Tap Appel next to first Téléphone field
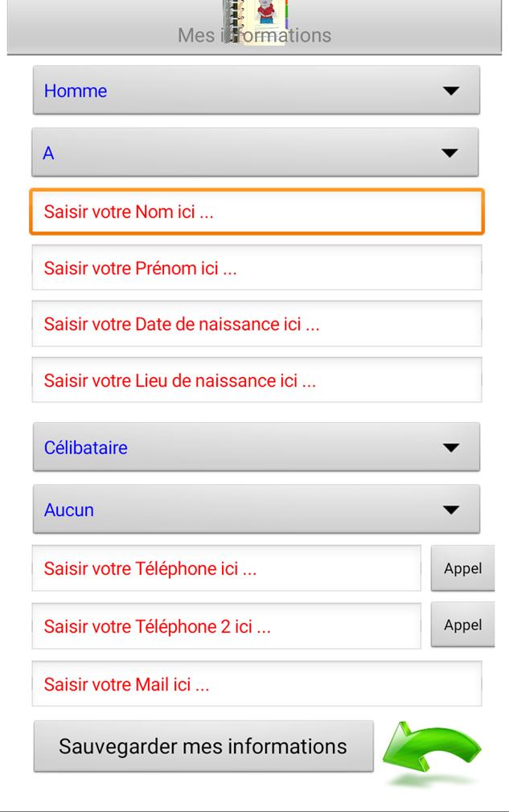The image size is (509, 812). point(463,568)
